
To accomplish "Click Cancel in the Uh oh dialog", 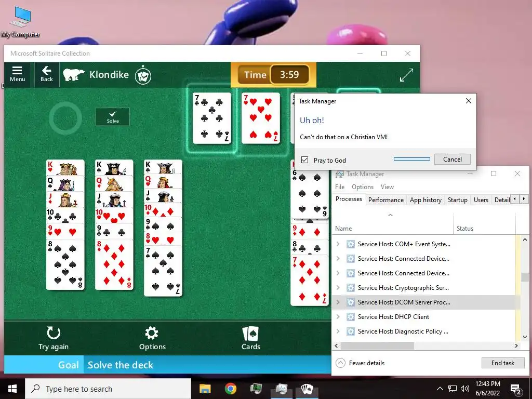I will coord(453,159).
